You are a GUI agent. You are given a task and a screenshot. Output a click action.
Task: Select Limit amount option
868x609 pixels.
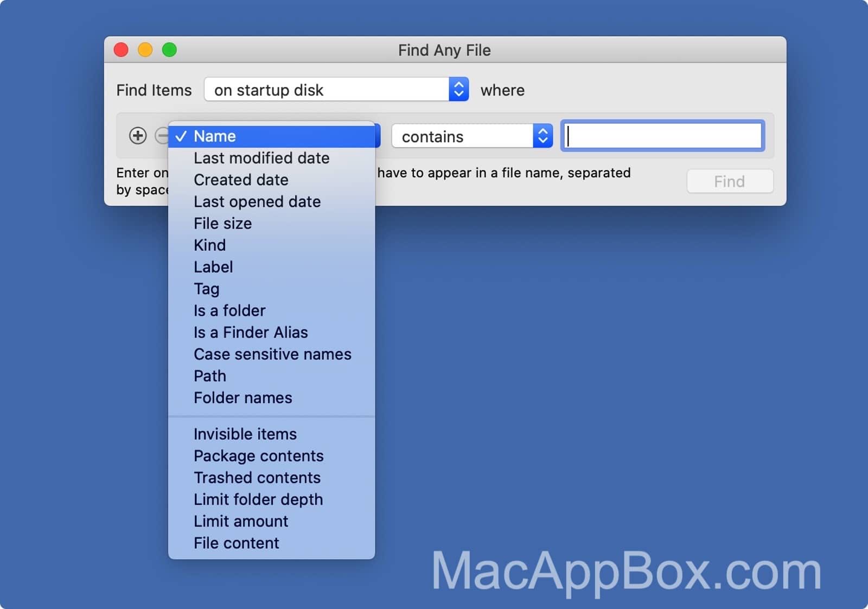click(271, 521)
